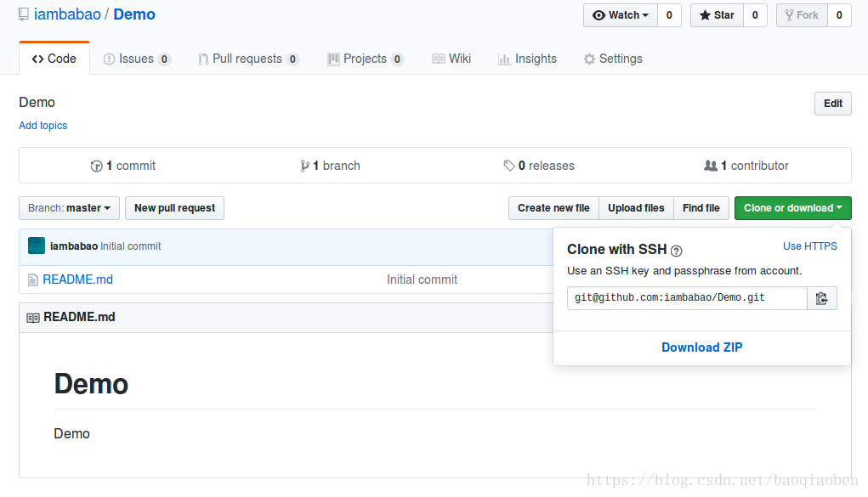This screenshot has width=868, height=497.
Task: Click Initial commit text in README.md row
Action: tap(422, 280)
